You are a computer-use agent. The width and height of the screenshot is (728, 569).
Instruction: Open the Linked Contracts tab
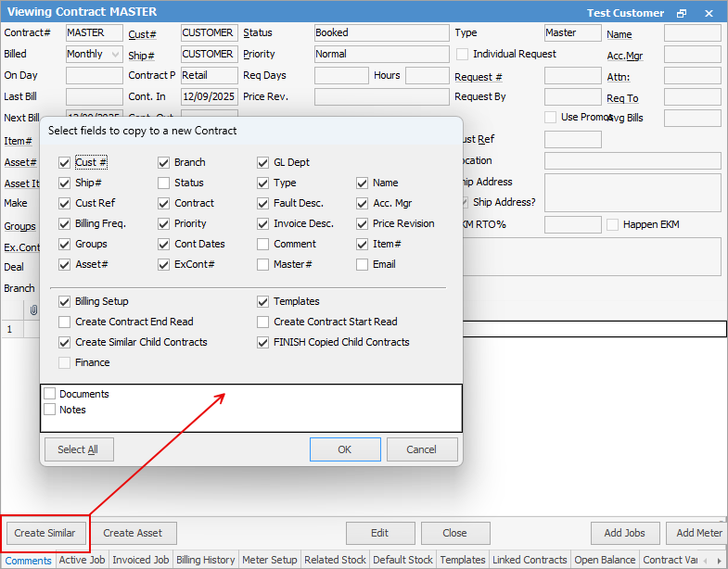pyautogui.click(x=530, y=560)
